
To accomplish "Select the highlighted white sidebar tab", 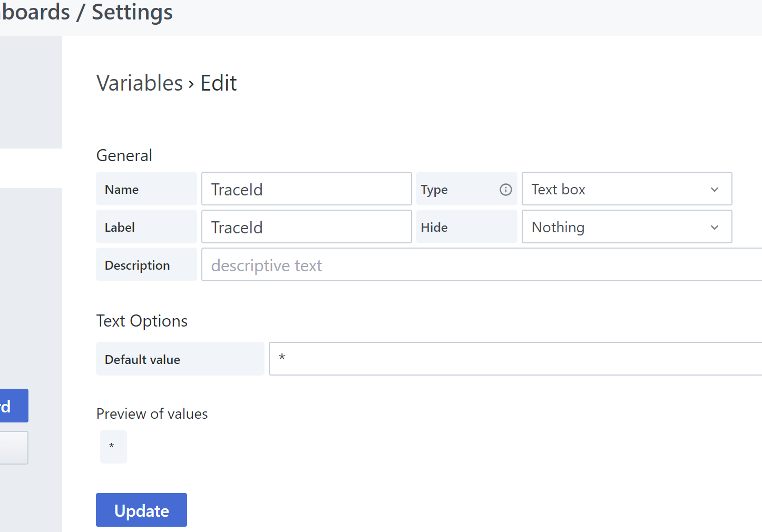I will 31,169.
